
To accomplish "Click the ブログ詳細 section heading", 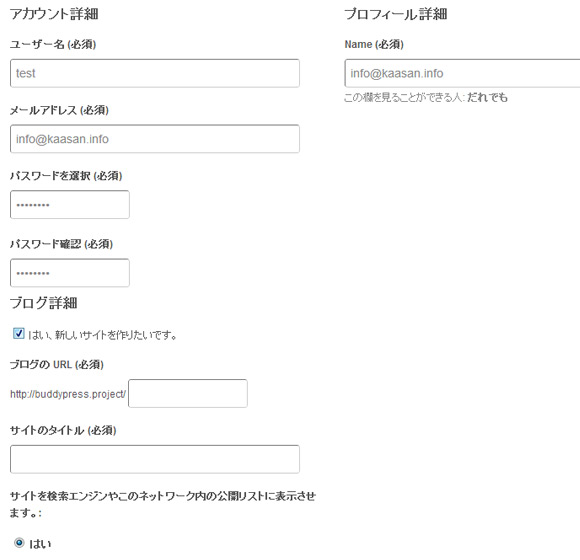I will click(x=44, y=303).
